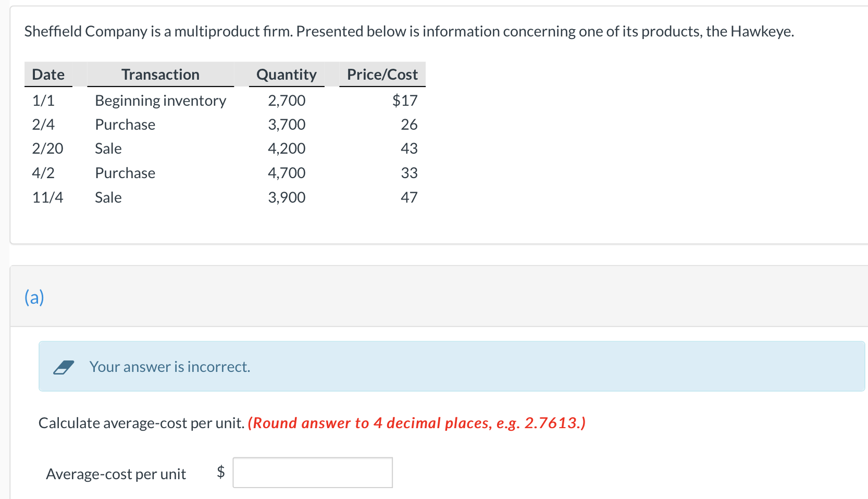Click the red rounding instruction text
The width and height of the screenshot is (868, 499).
tap(416, 423)
